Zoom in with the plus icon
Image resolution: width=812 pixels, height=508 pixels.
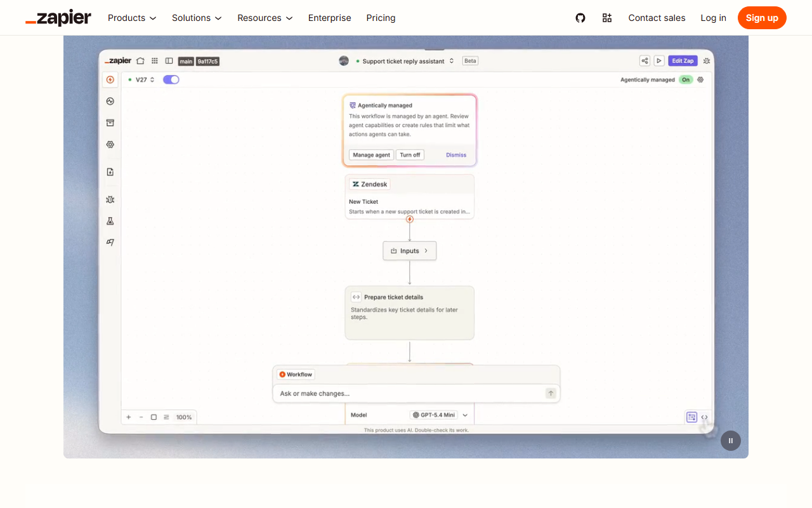click(x=129, y=417)
